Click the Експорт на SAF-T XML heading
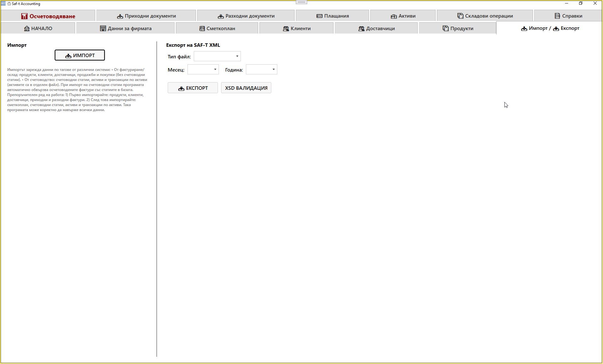 pyautogui.click(x=193, y=45)
